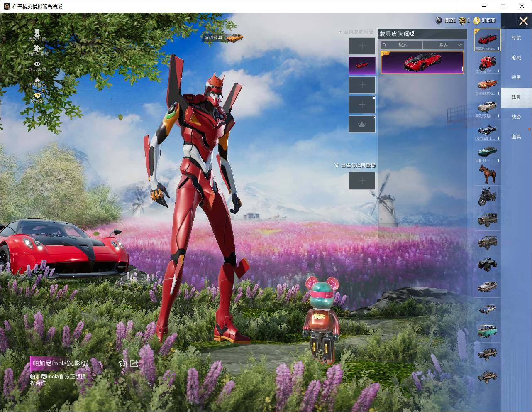Image resolution: width=532 pixels, height=412 pixels.
Task: Switch to the 装备 tab
Action: pos(516,77)
